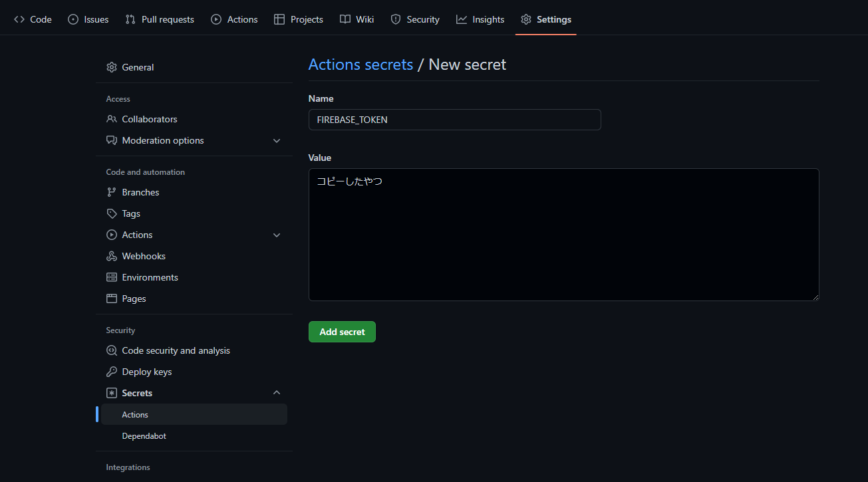
Task: Open the Tags settings icon
Action: coord(112,213)
